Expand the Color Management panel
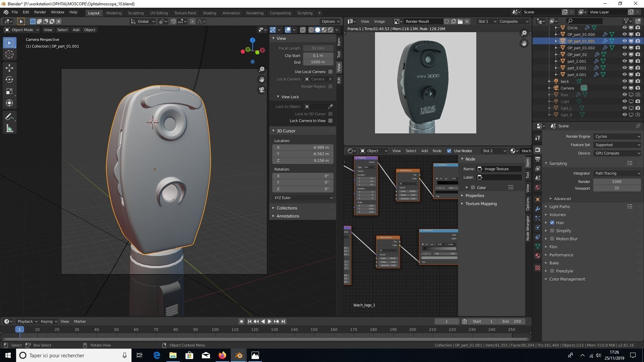 pos(567,279)
